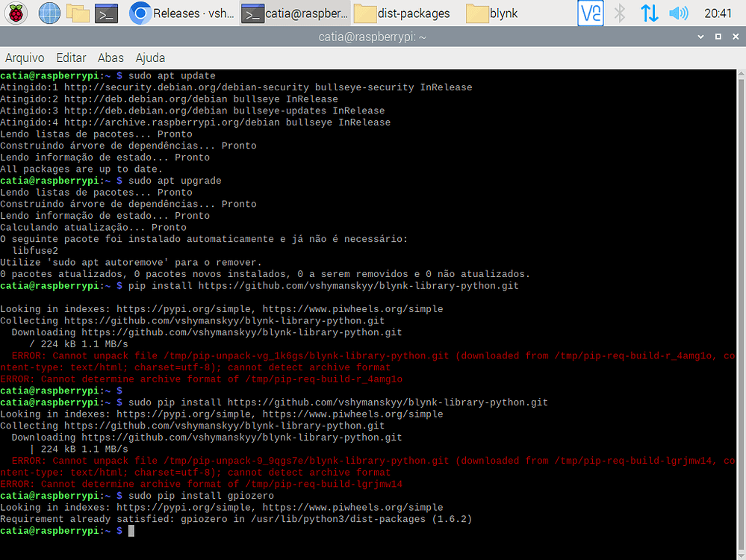This screenshot has height=560, width=746.
Task: Launch terminal from the panel launcher icon
Action: [x=107, y=13]
